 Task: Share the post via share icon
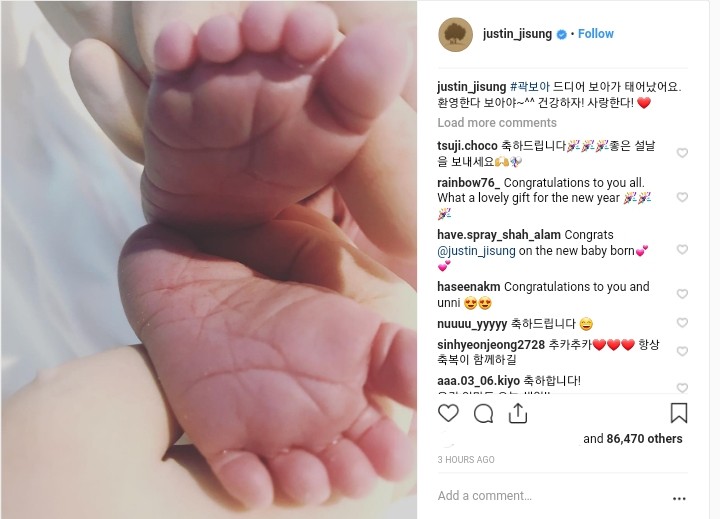point(518,413)
